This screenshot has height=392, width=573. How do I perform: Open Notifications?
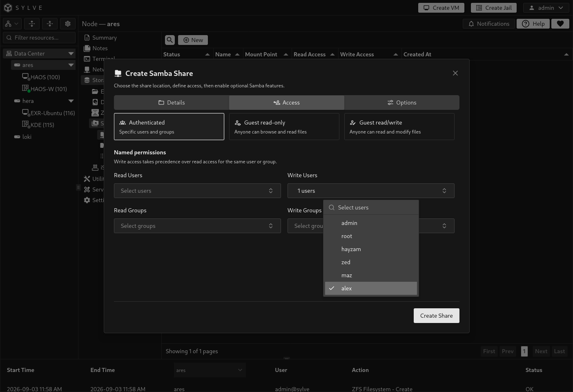489,24
